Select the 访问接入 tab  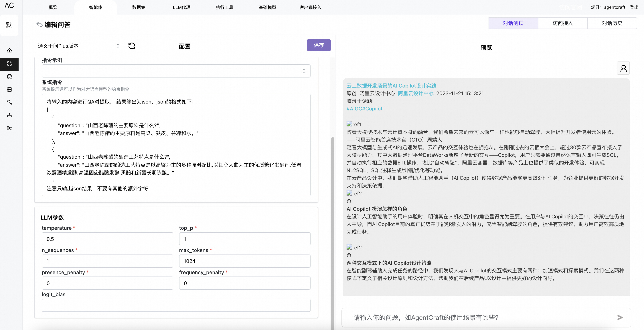coord(563,23)
